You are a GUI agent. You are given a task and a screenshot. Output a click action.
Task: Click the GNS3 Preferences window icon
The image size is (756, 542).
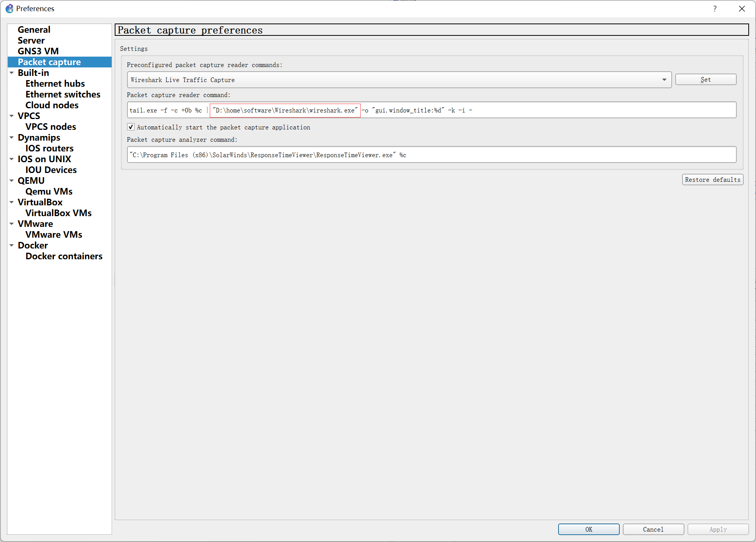pos(9,8)
